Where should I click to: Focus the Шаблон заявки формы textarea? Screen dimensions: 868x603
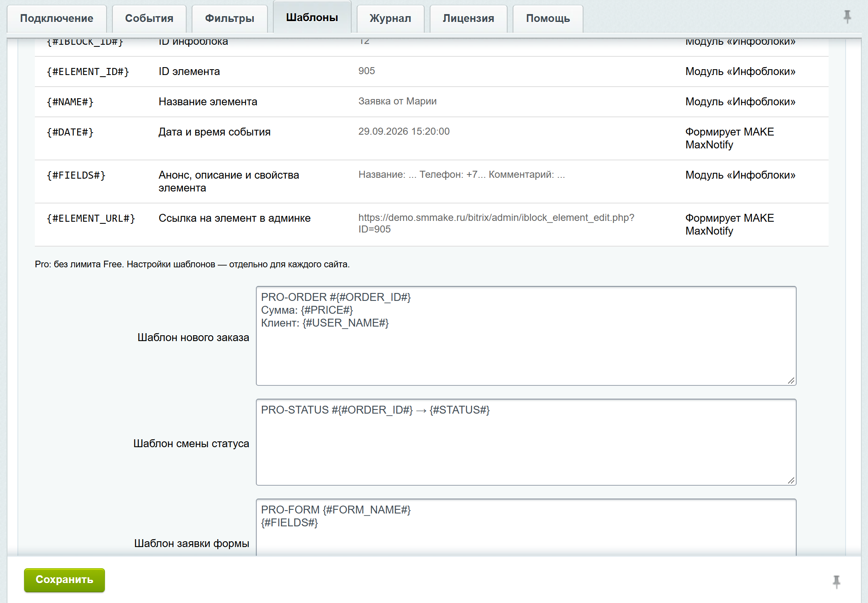click(526, 527)
